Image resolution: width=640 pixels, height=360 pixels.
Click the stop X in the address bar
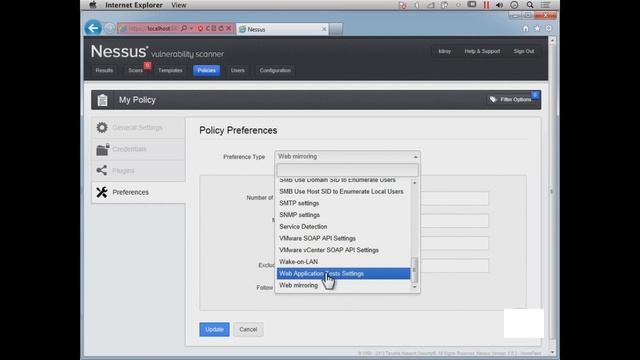pos(229,29)
